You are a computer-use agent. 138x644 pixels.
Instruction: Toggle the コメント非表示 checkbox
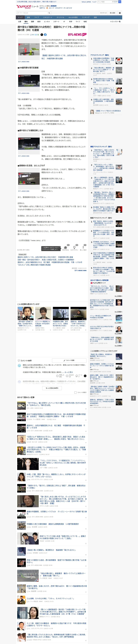[x=75, y=393]
